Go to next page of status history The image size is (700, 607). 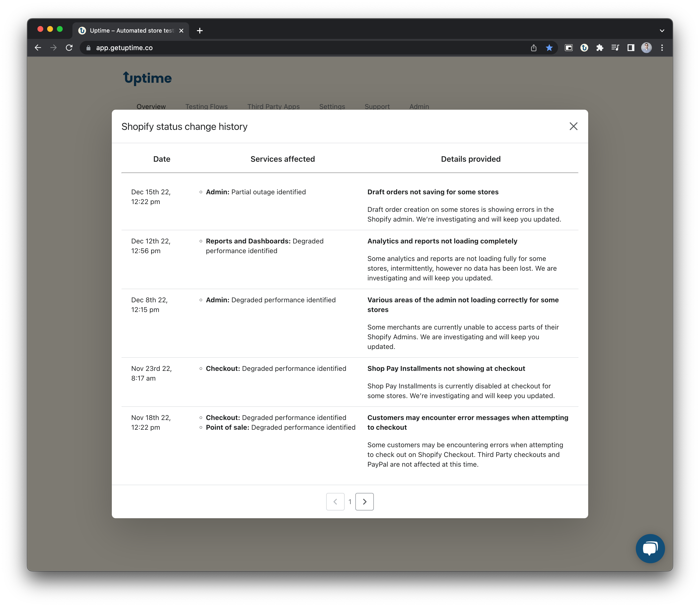click(364, 502)
